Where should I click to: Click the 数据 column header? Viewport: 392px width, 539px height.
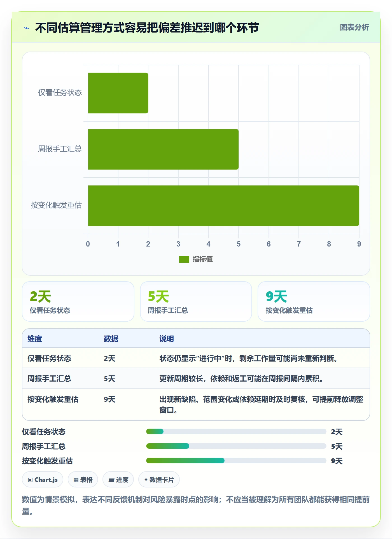[x=111, y=339]
